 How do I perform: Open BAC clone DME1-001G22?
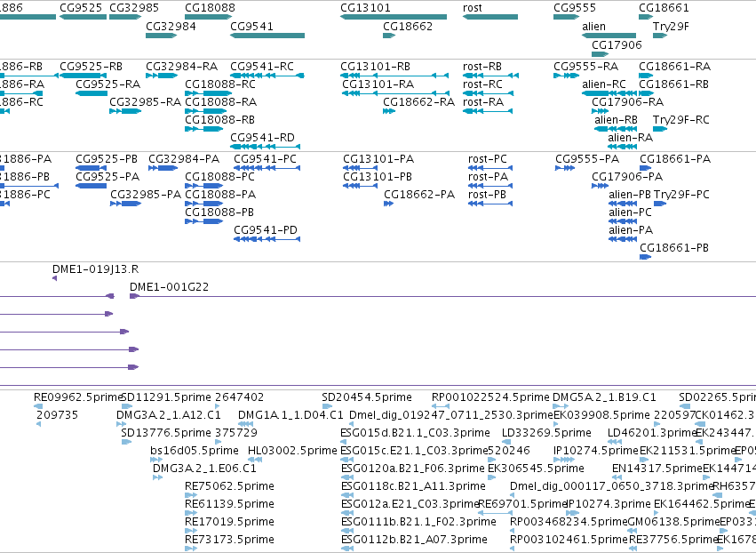[x=169, y=287]
